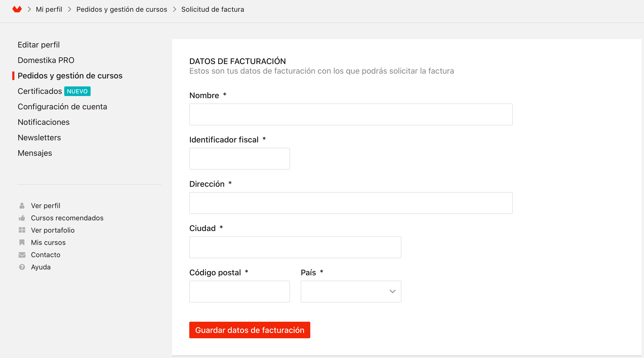644x358 pixels.
Task: Click the Nombre field label
Action: click(204, 96)
